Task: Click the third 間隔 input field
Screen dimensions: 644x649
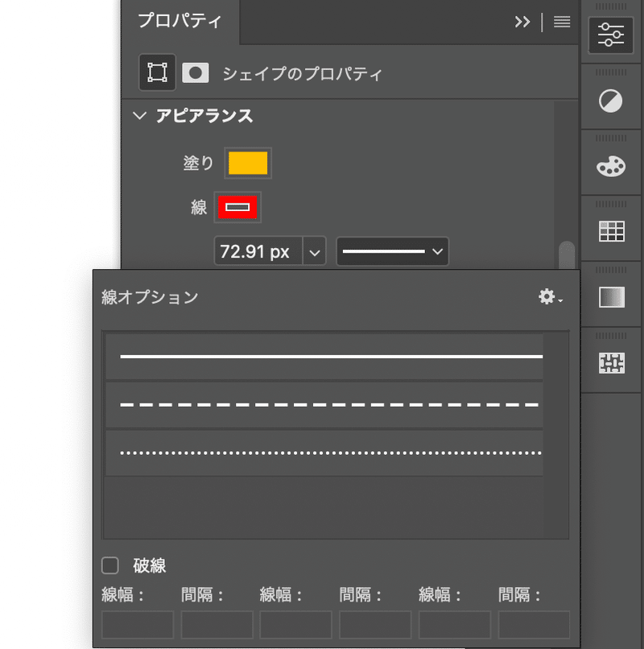Action: (x=534, y=625)
